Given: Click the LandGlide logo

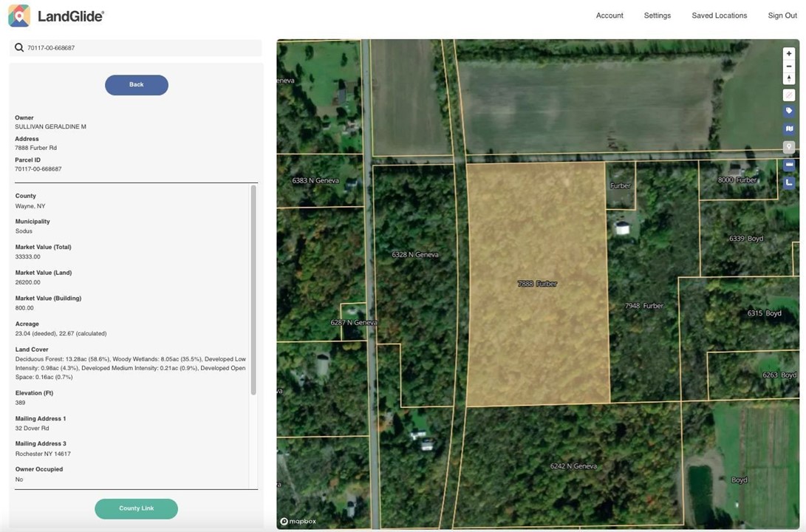Looking at the screenshot, I should click(56, 16).
